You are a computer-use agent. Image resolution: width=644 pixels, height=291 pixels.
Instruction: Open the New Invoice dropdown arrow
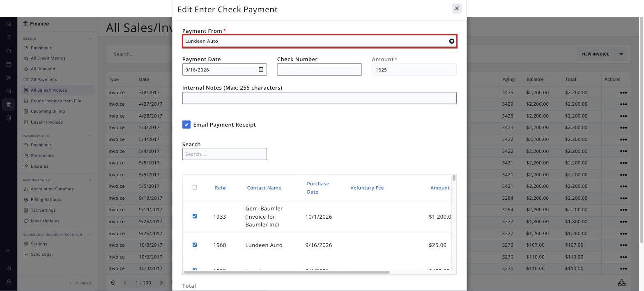[621, 54]
